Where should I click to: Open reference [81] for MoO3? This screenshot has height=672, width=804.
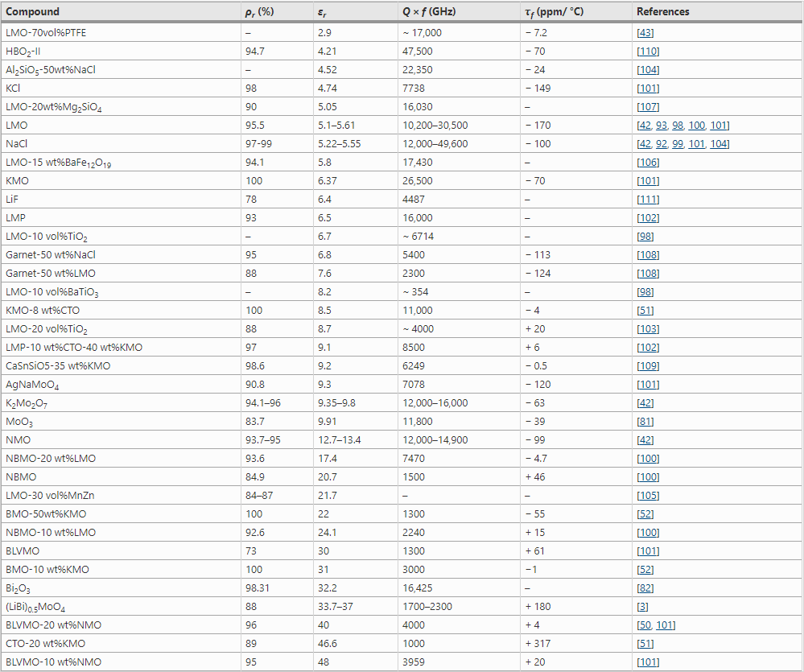click(x=645, y=422)
